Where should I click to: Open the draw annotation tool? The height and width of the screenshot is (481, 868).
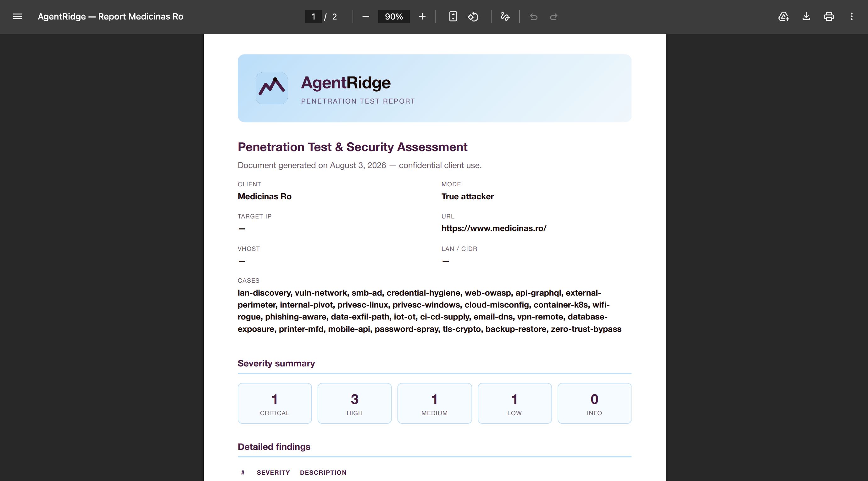505,17
